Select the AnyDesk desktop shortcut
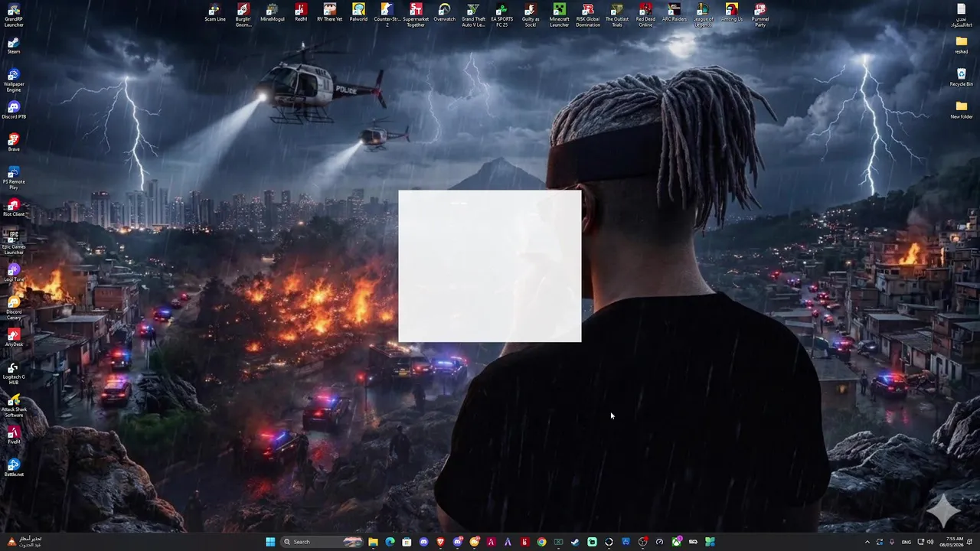 click(x=14, y=337)
